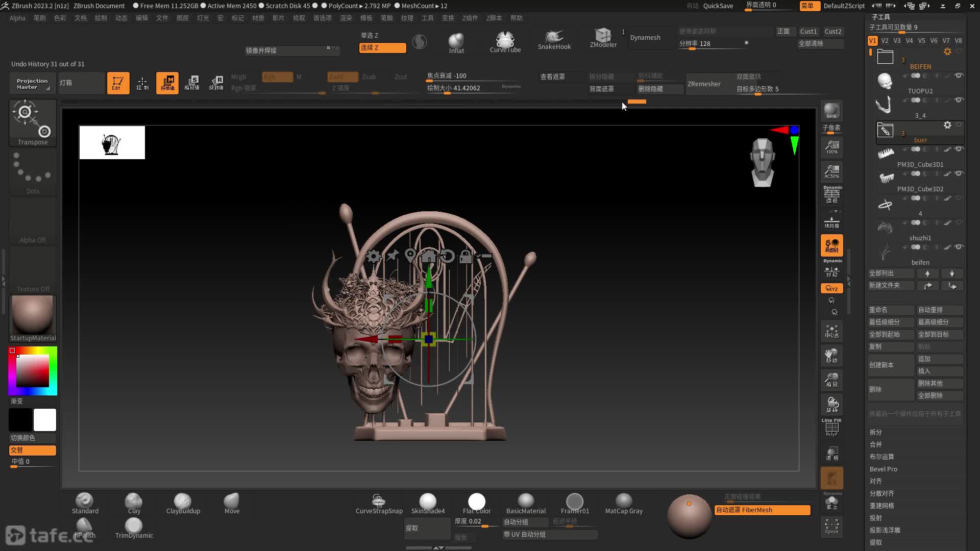Screen dimensions: 980x551
Task: Click the AC50% half-size antialias icon
Action: [831, 172]
